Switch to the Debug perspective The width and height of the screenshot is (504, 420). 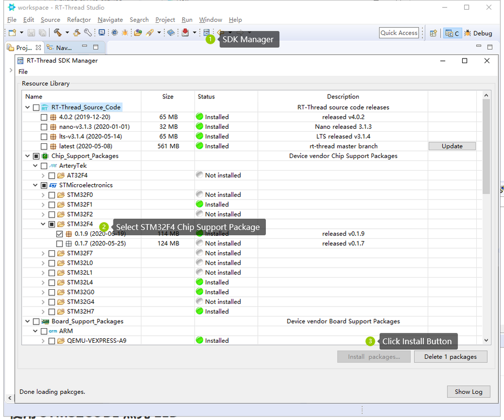tap(478, 33)
